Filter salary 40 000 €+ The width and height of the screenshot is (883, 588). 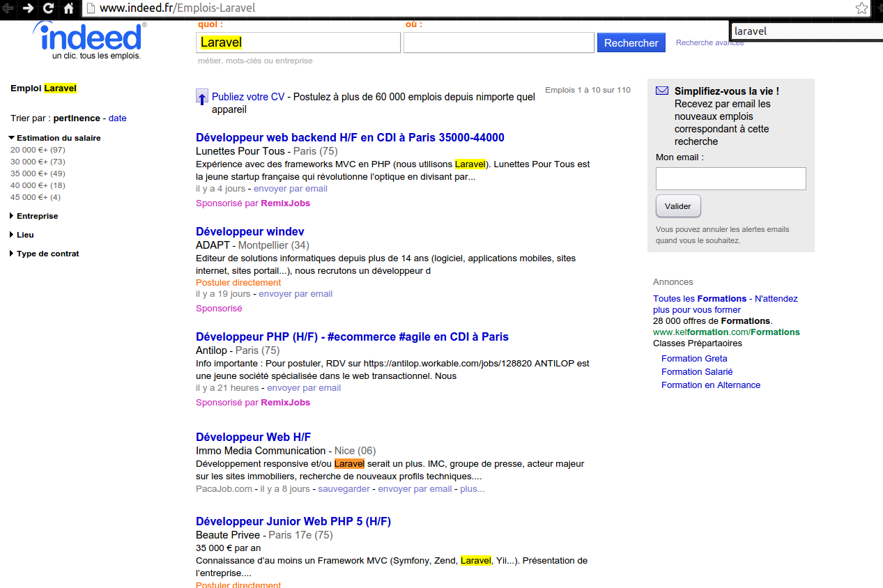(x=38, y=185)
